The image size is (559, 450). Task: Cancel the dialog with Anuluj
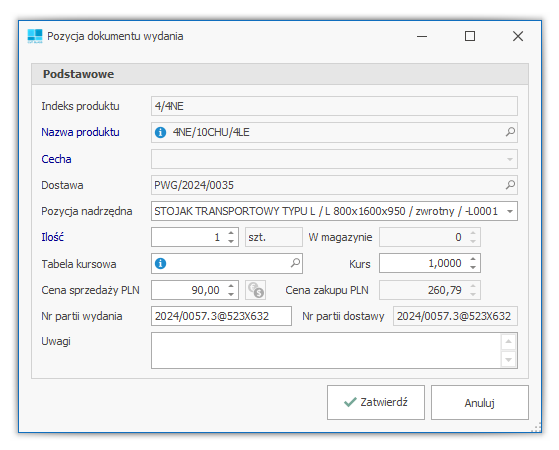[x=479, y=403]
